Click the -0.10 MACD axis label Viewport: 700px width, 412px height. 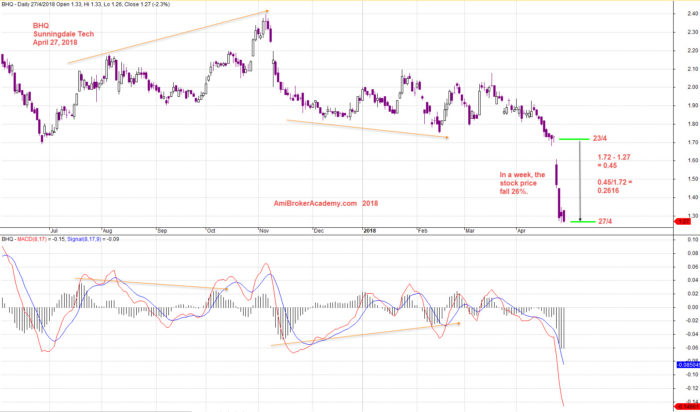692,375
